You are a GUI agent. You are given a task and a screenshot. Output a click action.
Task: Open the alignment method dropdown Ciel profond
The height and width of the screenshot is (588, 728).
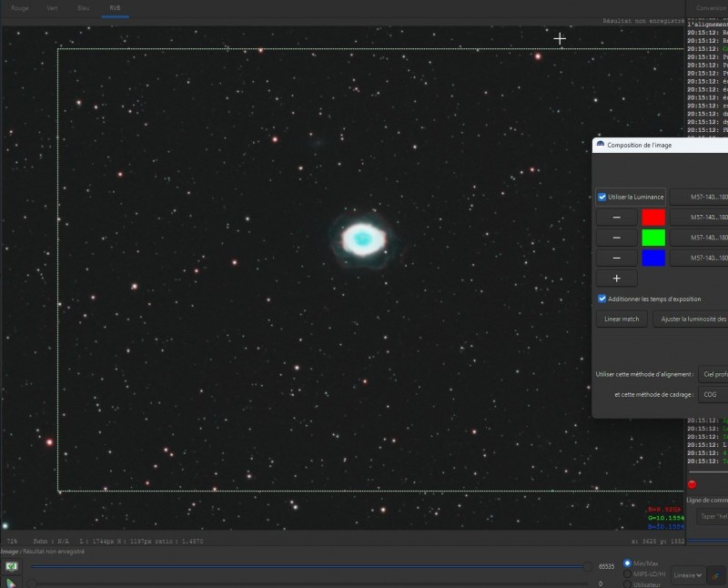point(713,374)
